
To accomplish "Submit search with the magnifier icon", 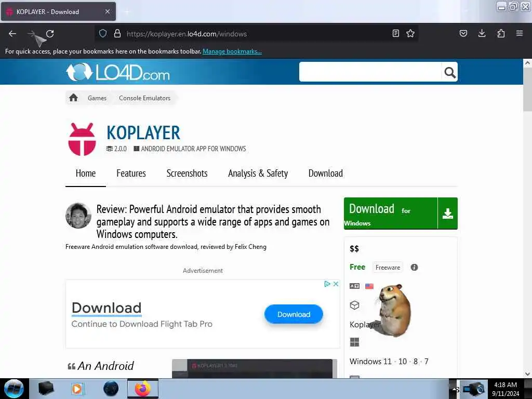I will click(x=450, y=72).
